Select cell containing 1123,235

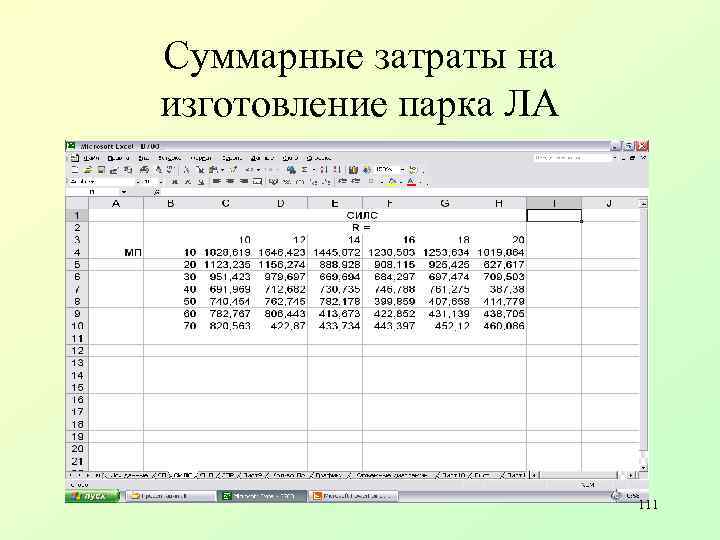click(225, 264)
